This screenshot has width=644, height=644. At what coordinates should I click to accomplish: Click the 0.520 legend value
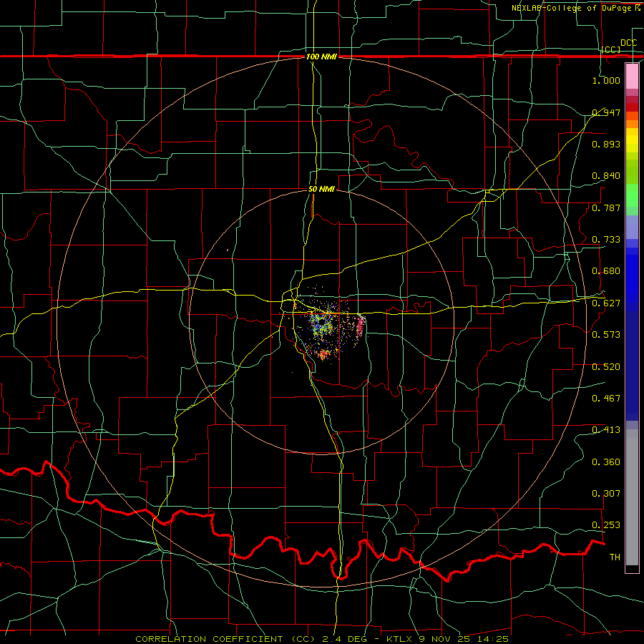pos(606,367)
